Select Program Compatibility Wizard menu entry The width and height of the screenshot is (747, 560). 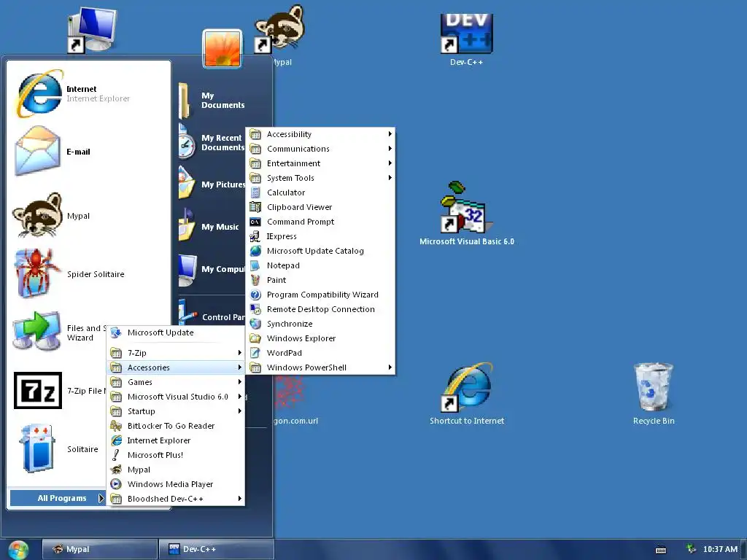pos(321,295)
